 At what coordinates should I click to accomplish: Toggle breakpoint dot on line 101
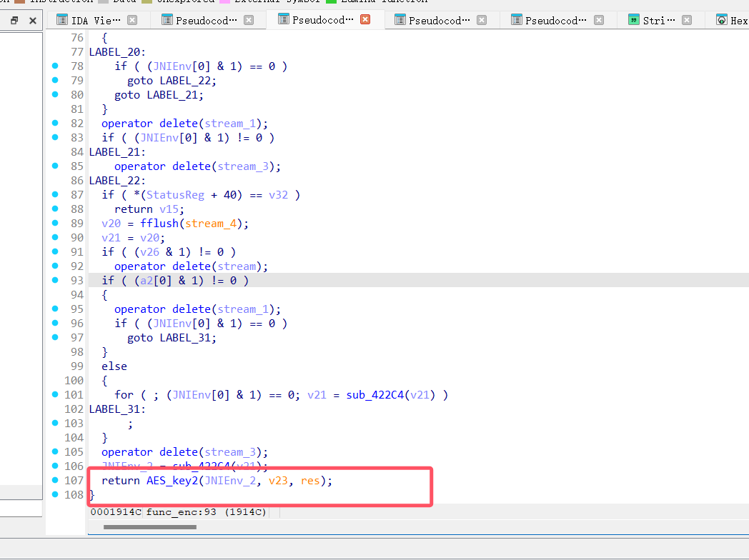tap(55, 394)
